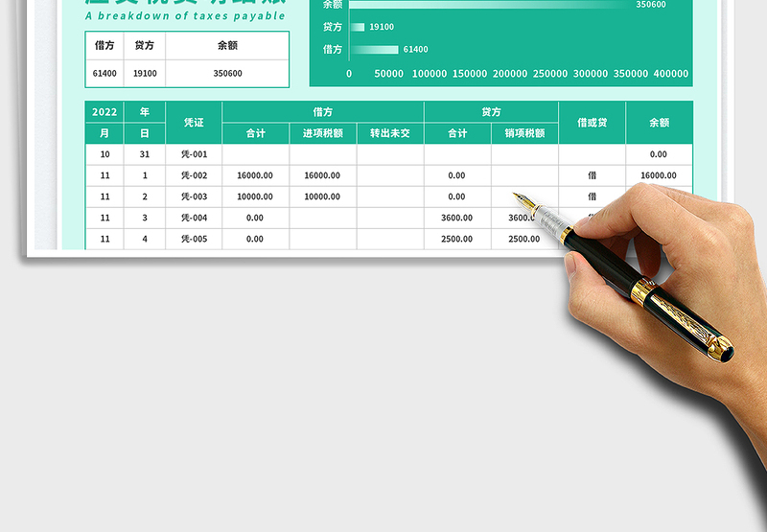
Task: Select the 进项税额 column header
Action: tap(323, 133)
